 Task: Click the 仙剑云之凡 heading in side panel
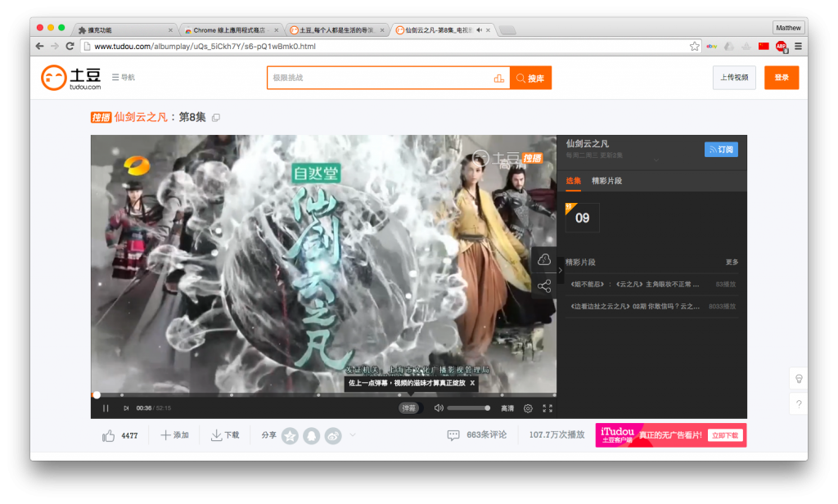[x=588, y=143]
